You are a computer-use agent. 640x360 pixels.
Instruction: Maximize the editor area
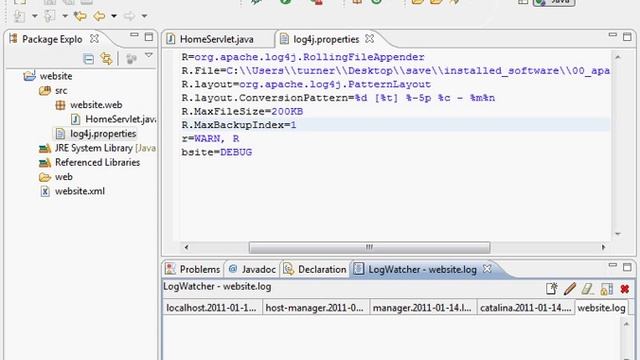point(627,37)
